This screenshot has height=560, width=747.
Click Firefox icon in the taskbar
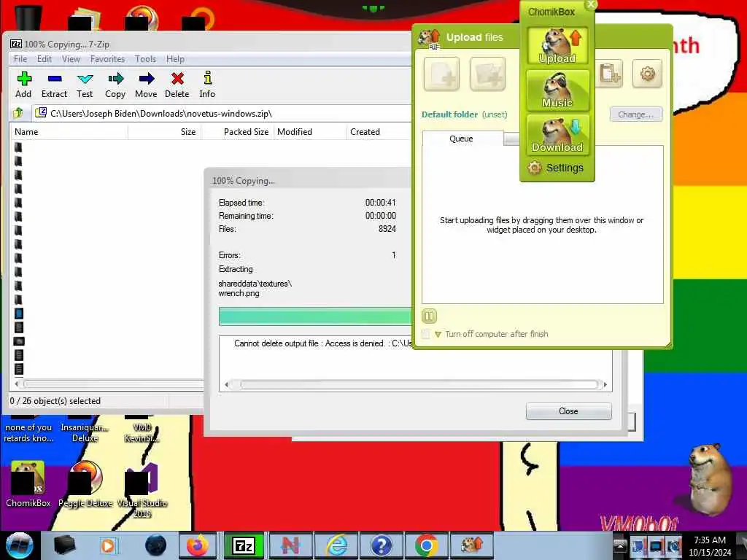point(197,545)
